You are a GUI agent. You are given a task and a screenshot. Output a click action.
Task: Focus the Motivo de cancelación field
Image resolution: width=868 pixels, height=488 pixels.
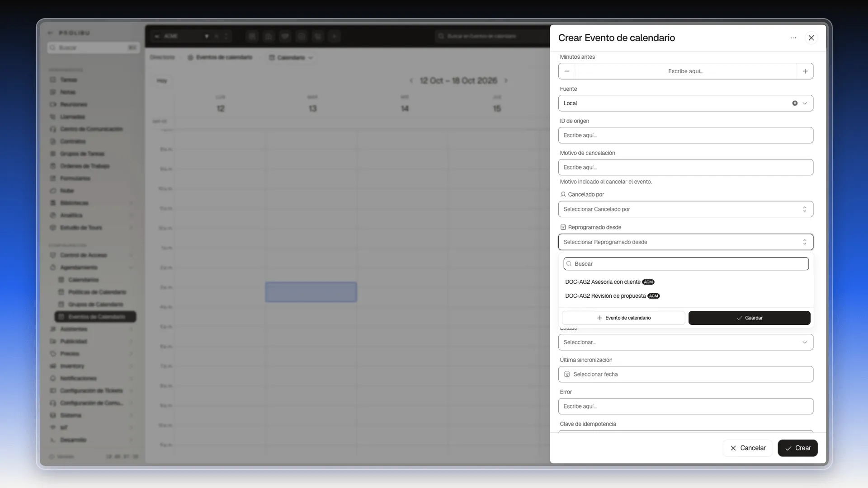point(685,167)
